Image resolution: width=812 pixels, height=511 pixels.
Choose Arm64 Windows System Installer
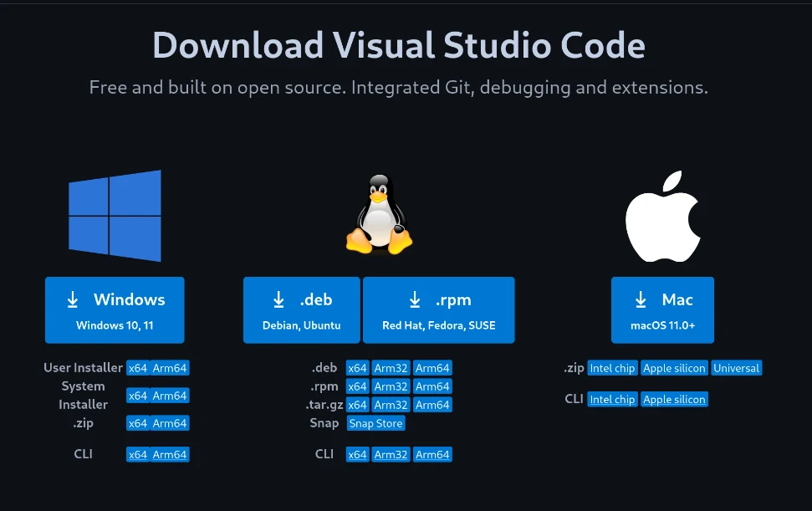pyautogui.click(x=169, y=396)
